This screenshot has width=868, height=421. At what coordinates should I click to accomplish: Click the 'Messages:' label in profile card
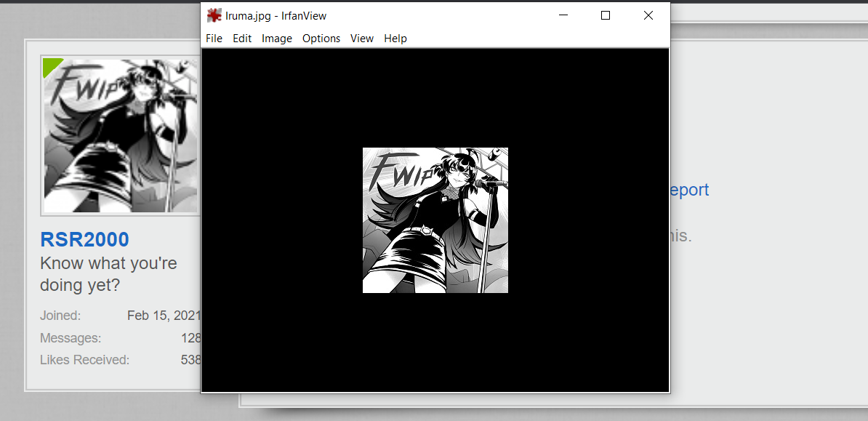click(71, 338)
